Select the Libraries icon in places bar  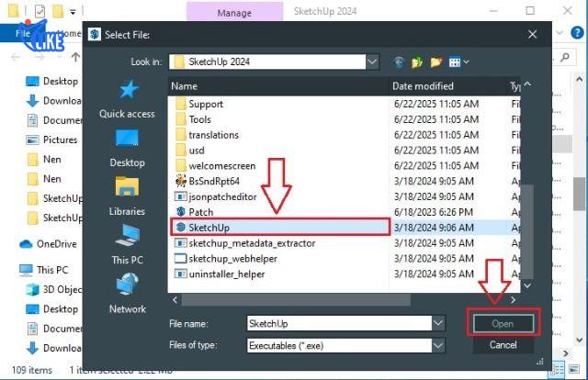[x=127, y=187]
